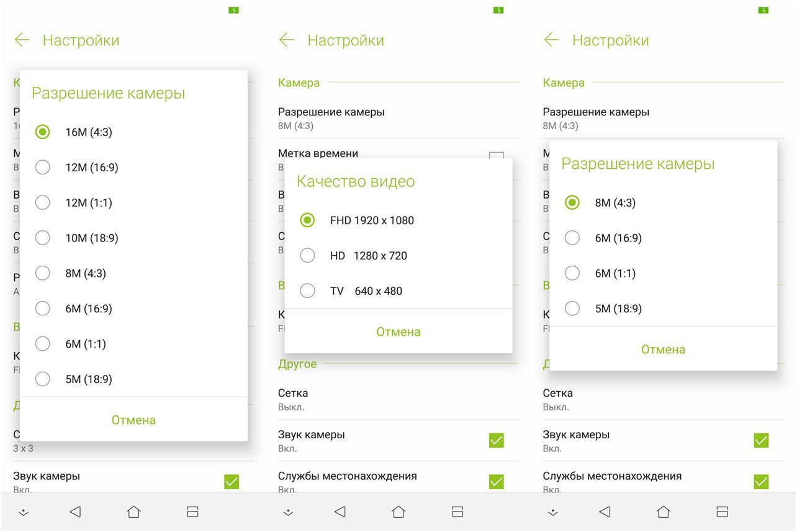Open recents icon in middle screen navigation bar
Viewport: 797px width, 532px height.
point(457,512)
